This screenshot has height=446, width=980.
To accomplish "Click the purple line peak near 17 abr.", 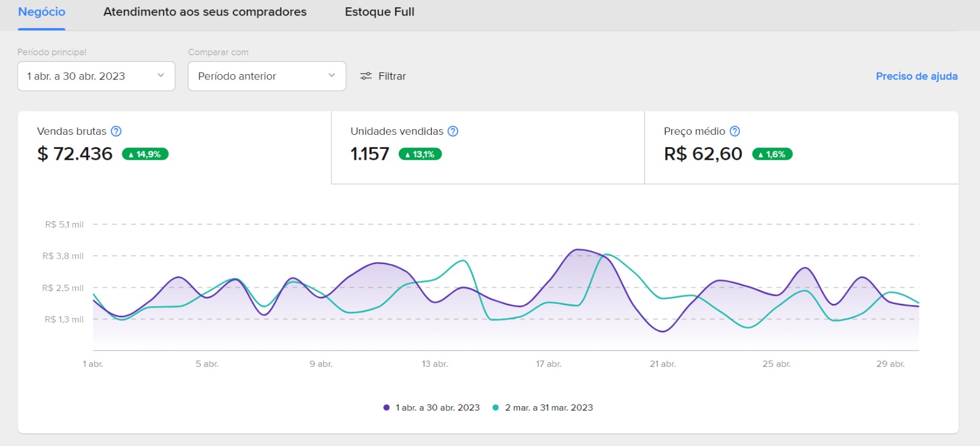I will point(577,249).
